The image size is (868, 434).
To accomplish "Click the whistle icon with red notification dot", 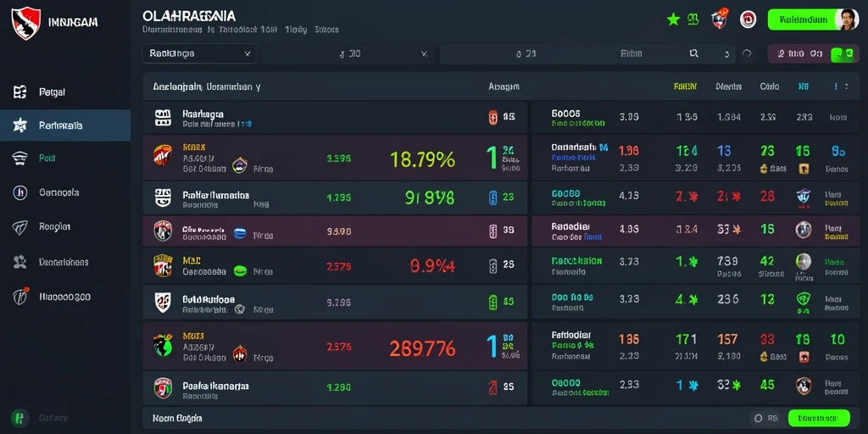I will pyautogui.click(x=20, y=297).
